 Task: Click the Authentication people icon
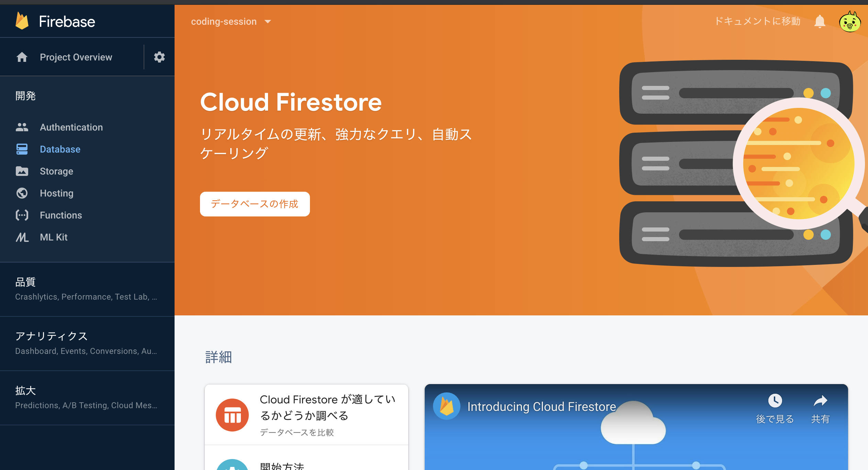click(x=22, y=127)
